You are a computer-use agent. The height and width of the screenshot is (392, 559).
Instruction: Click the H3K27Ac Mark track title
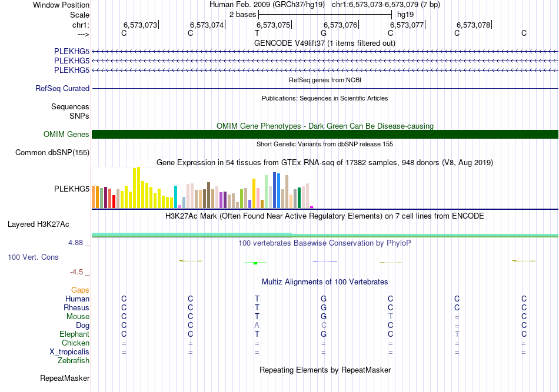click(x=325, y=216)
